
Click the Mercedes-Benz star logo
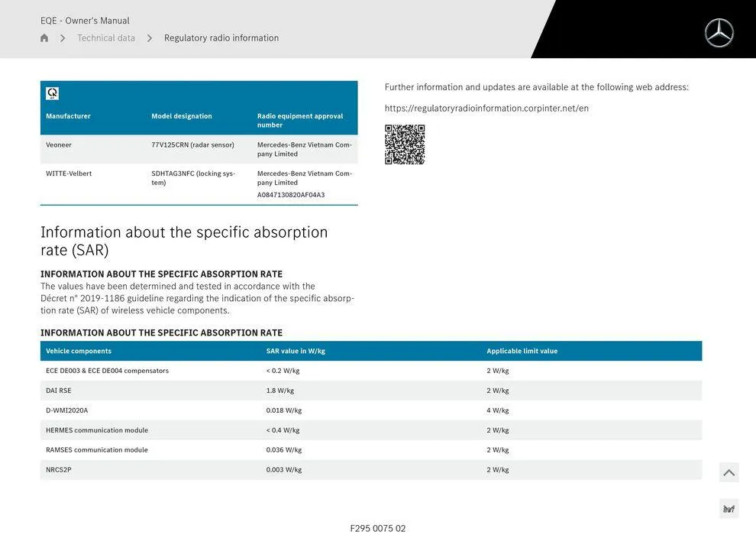(x=717, y=32)
